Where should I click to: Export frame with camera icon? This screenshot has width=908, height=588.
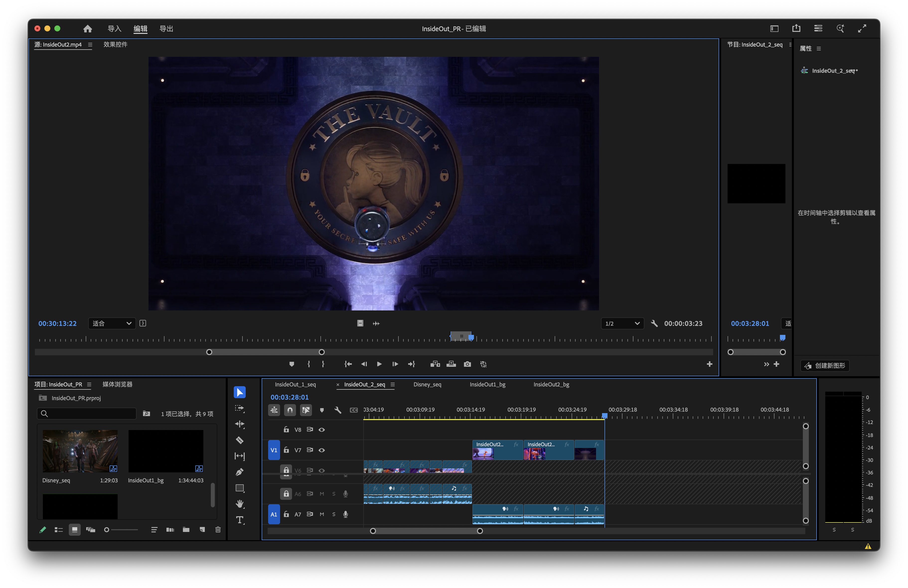[467, 364]
